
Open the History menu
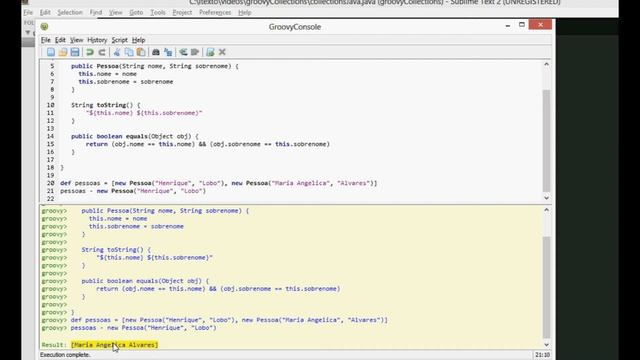coord(97,40)
